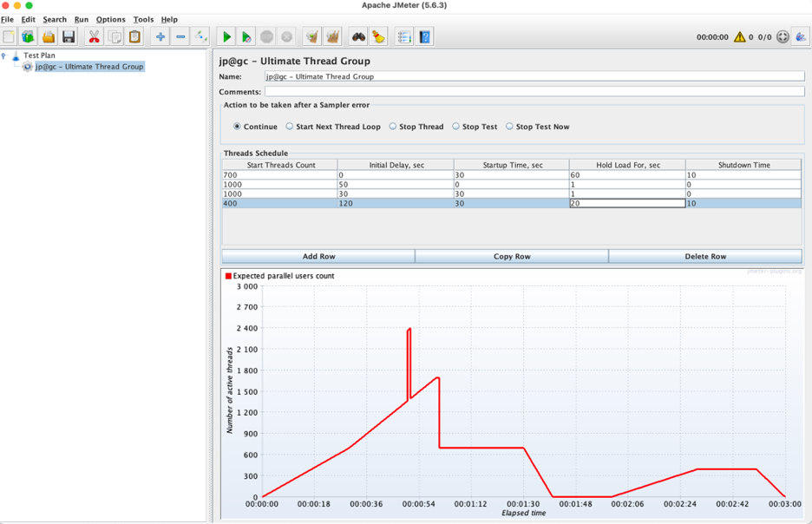Click Initial Delay cell with value 120

tap(396, 204)
